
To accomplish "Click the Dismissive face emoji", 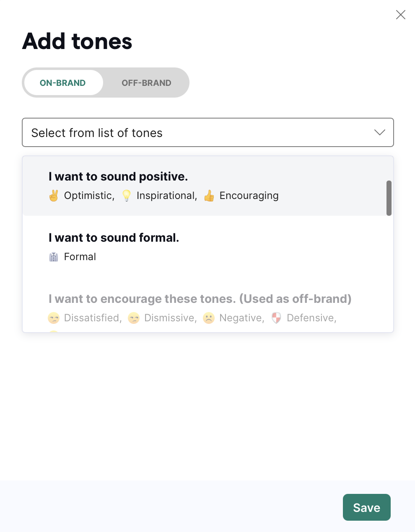I will click(x=134, y=318).
